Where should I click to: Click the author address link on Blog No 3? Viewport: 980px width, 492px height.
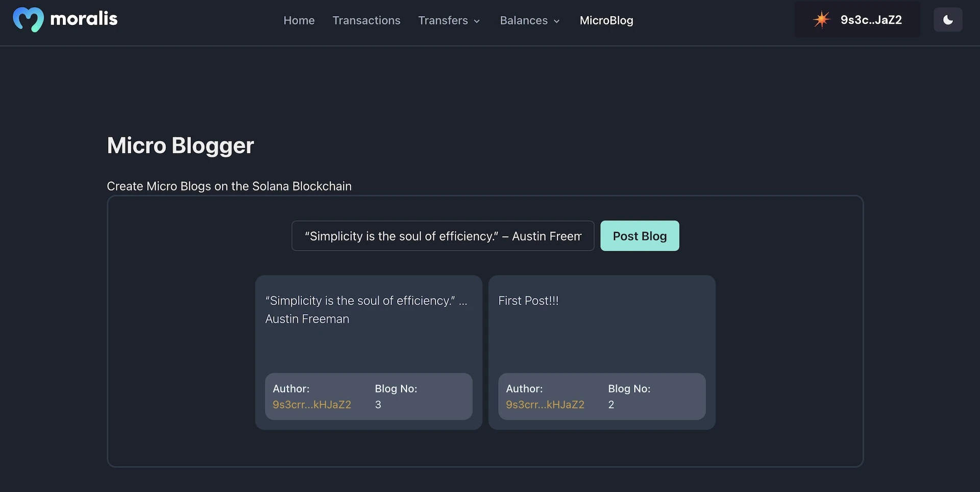pos(312,404)
